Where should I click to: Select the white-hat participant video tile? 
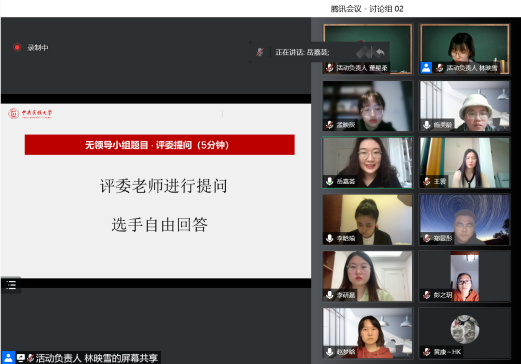point(465,106)
